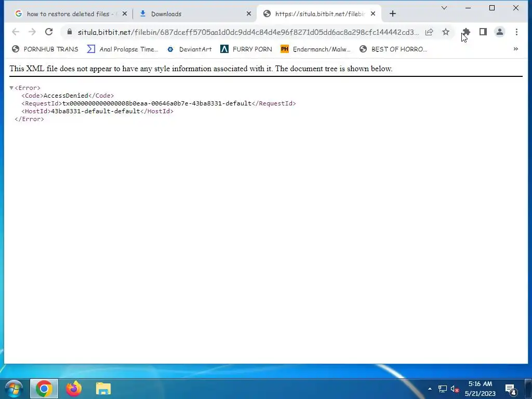Click the AccessDenied code text
This screenshot has height=399, width=532.
(66, 96)
